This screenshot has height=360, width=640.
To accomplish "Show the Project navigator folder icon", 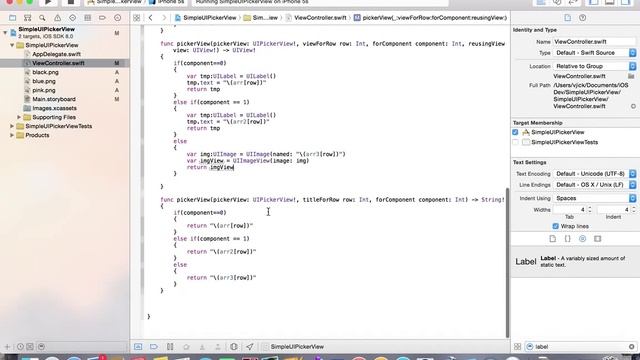I will click(13, 18).
